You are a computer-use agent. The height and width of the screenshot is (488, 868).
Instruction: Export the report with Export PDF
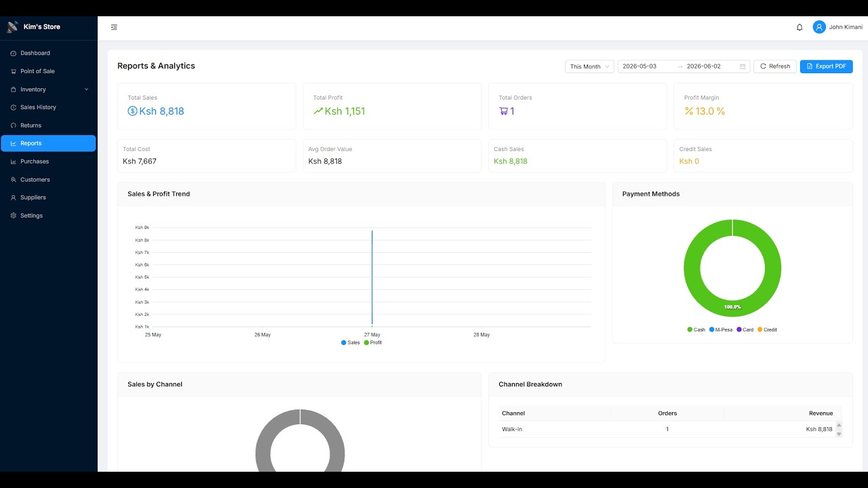pos(826,66)
